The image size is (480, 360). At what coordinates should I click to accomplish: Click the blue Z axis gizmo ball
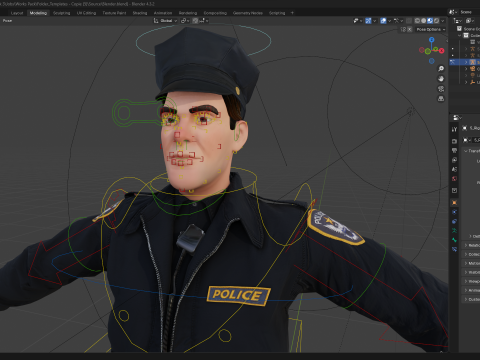pyautogui.click(x=432, y=40)
